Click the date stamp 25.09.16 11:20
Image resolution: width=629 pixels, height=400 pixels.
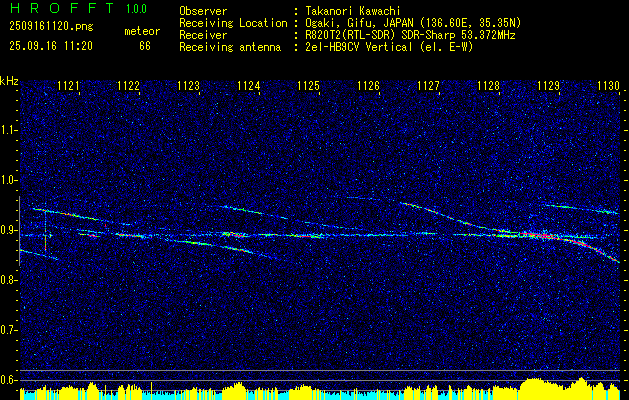(51, 46)
